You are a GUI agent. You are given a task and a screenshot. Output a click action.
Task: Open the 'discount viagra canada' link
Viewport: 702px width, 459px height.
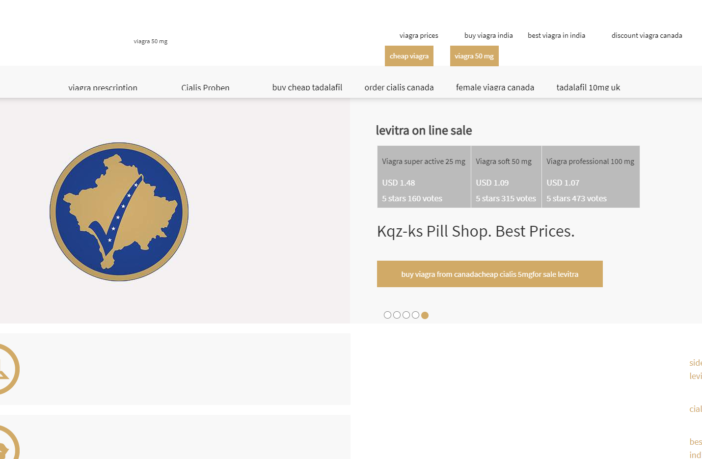646,35
